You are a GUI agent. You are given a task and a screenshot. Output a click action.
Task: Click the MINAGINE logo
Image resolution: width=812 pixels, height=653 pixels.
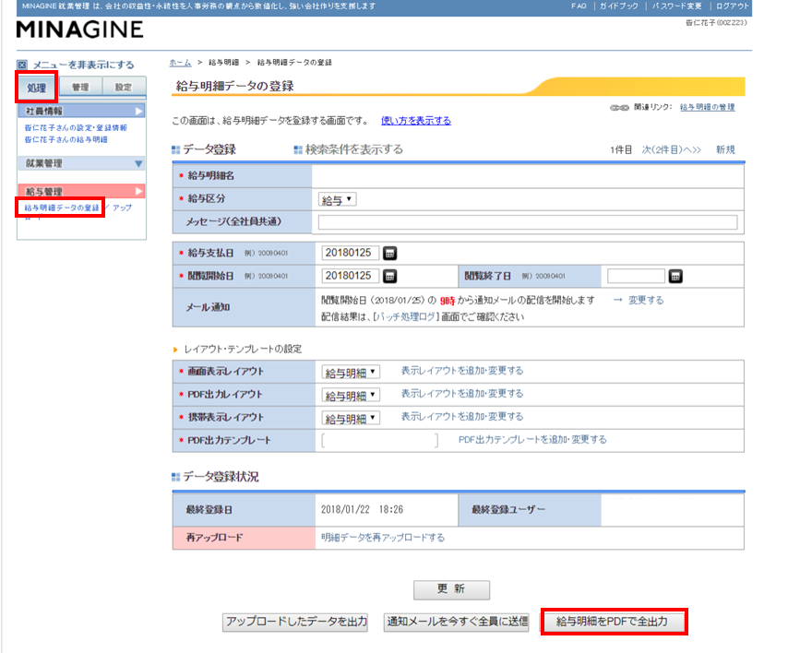pos(79,30)
